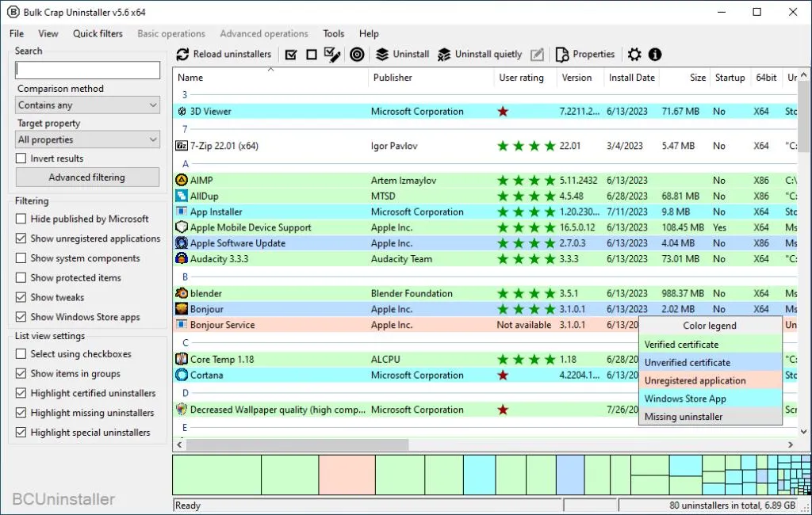Open the Tools menu

click(334, 33)
